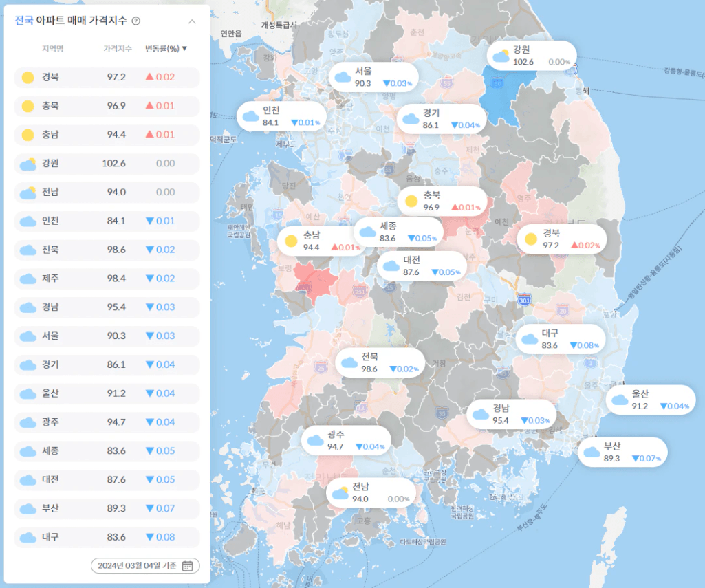Click 제주 price index 98.4 in list
This screenshot has height=588, width=705.
[116, 279]
